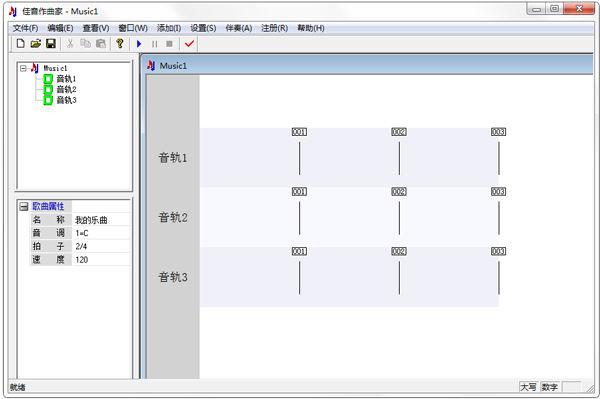
Task: Click the 就绪 status bar text
Action: [17, 387]
